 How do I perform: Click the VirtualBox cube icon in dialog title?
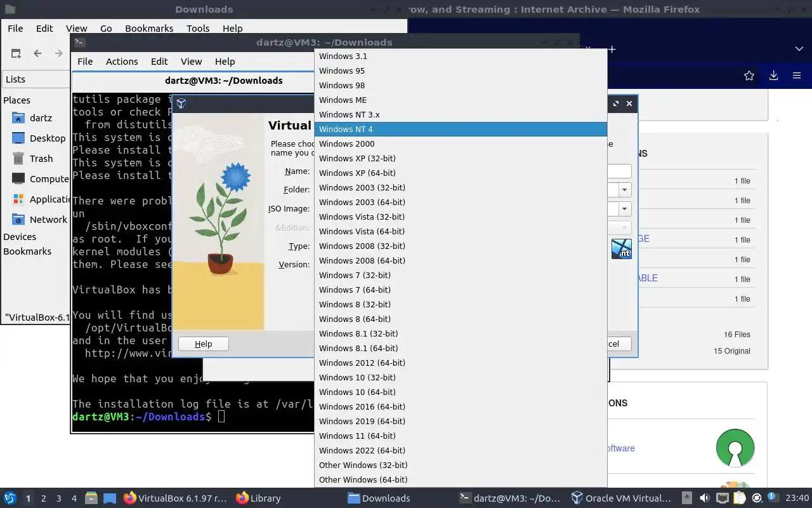tap(181, 104)
